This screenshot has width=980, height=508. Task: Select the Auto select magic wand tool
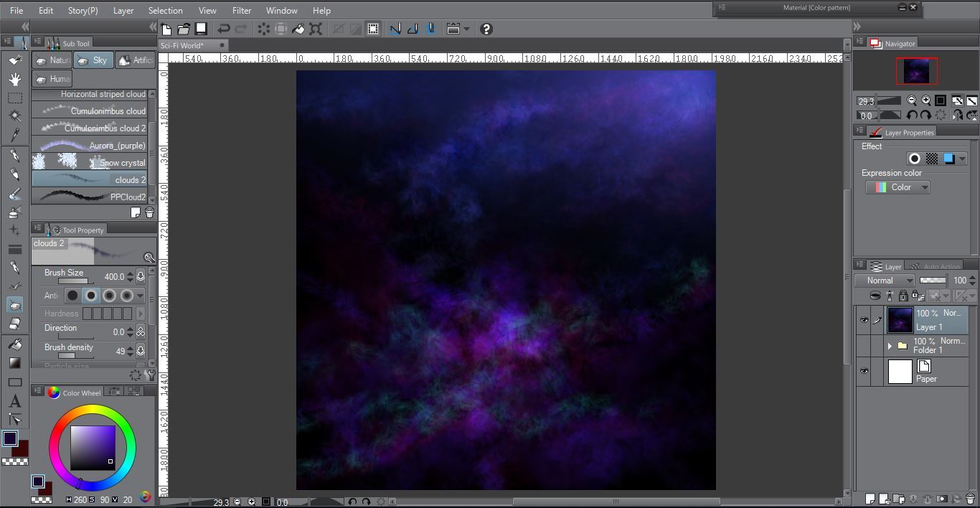point(14,116)
